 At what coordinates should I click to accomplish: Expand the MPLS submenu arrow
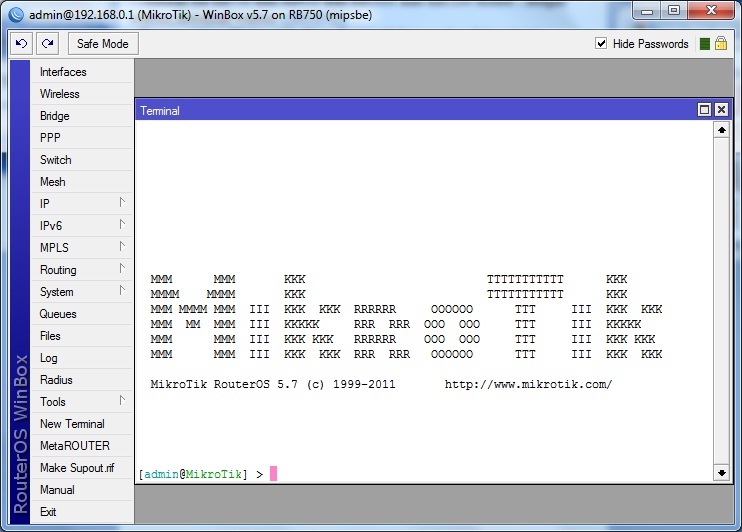pyautogui.click(x=122, y=247)
